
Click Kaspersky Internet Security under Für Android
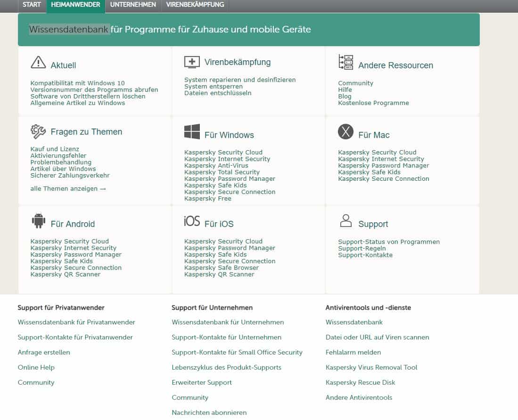click(74, 248)
